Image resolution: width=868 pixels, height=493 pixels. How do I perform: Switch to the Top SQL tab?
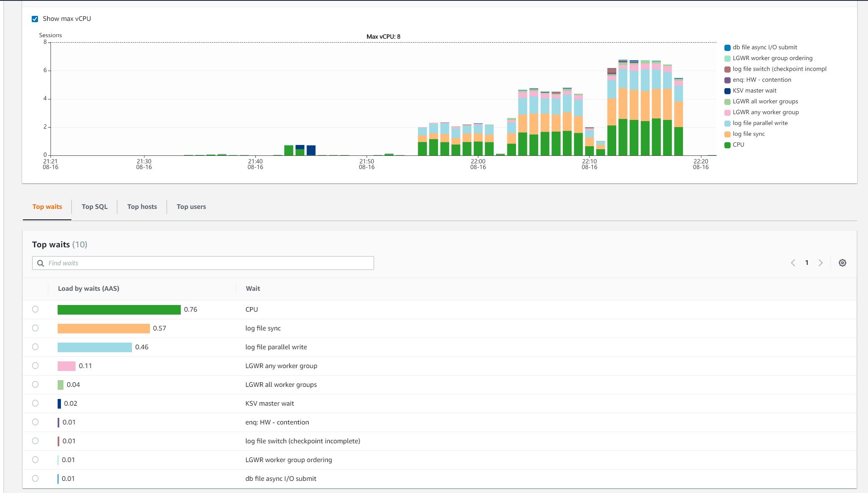click(x=94, y=207)
